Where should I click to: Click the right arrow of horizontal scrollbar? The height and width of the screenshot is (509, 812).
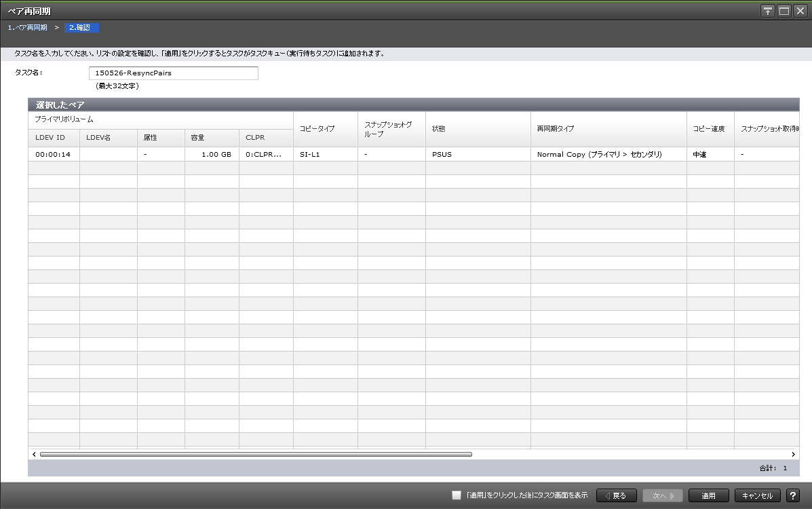(x=793, y=454)
